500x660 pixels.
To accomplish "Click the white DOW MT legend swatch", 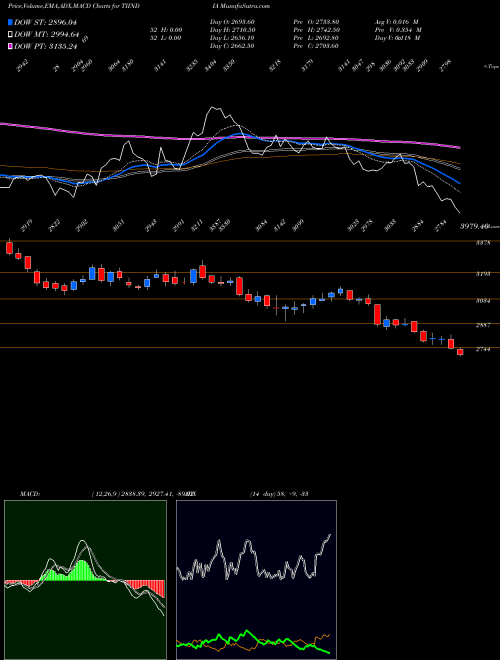I will tap(10, 35).
